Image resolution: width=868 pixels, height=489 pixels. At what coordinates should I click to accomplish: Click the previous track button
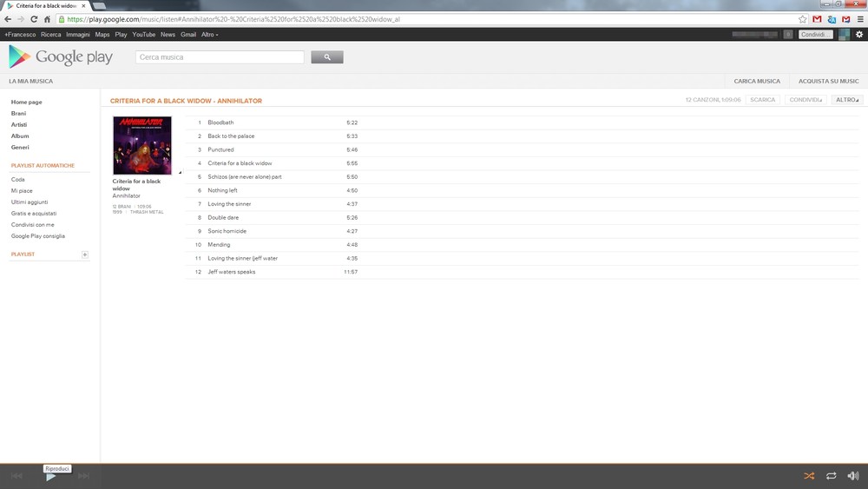[16, 476]
